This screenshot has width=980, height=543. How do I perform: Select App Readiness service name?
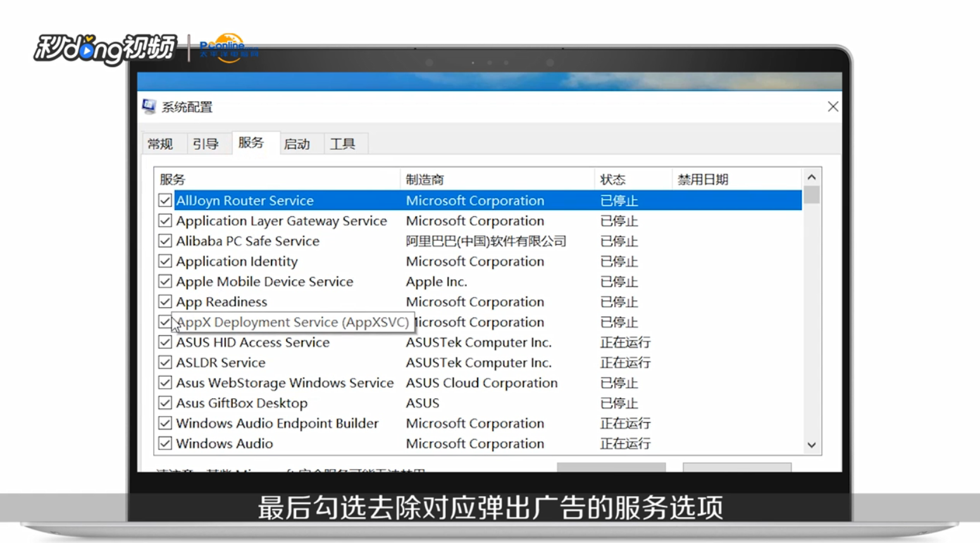221,302
